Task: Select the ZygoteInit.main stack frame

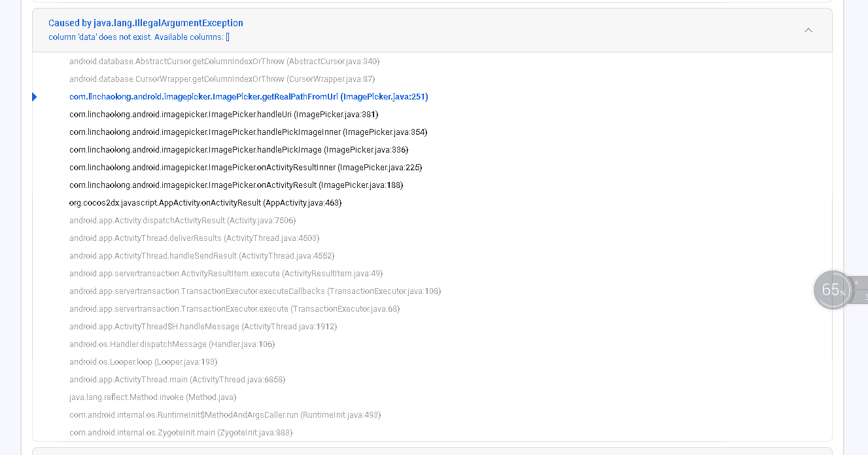Action: point(181,433)
